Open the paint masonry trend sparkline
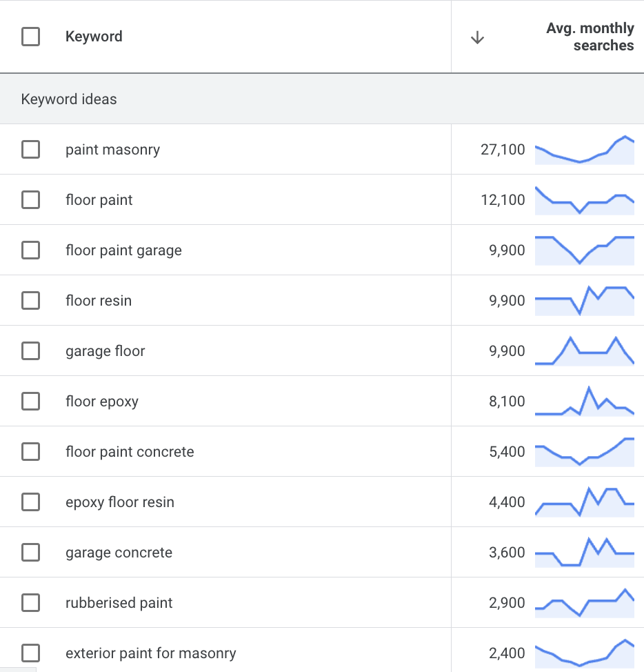 pos(584,150)
